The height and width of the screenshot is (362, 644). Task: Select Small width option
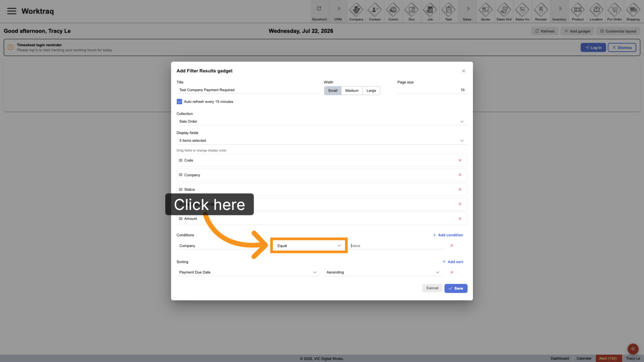point(333,91)
